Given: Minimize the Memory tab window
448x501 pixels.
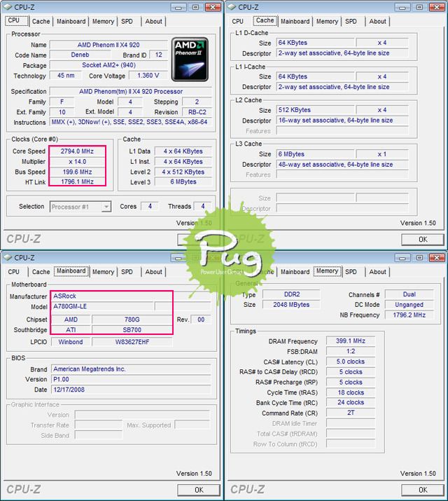Looking at the screenshot, I should click(x=402, y=258).
